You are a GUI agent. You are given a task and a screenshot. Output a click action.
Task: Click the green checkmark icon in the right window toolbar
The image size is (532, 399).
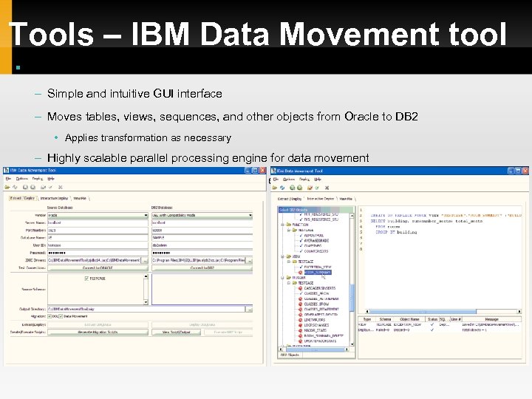(317, 188)
